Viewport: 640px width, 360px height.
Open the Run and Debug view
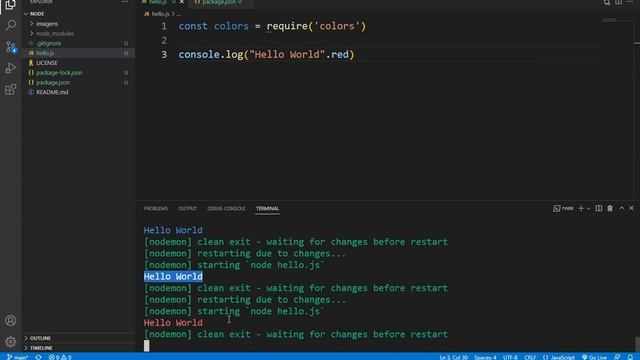11,68
